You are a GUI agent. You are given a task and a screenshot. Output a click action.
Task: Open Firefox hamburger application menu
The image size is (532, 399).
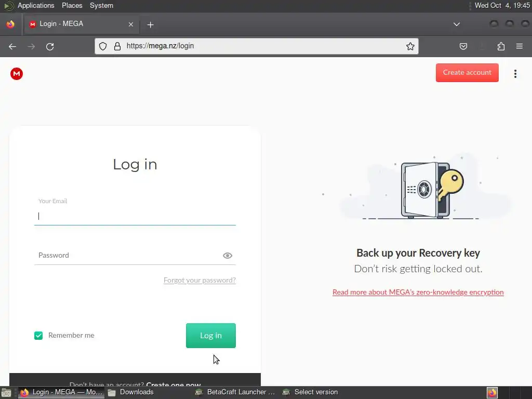[519, 46]
